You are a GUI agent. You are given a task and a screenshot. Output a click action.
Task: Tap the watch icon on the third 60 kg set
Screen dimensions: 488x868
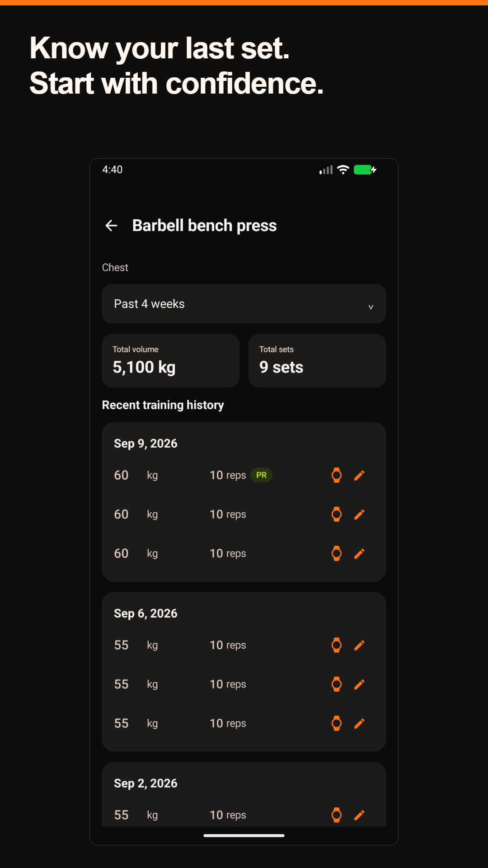(337, 553)
